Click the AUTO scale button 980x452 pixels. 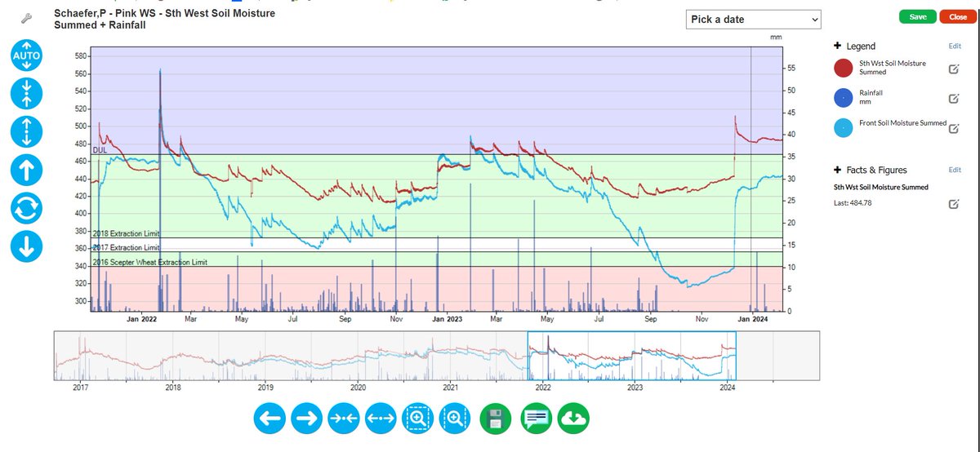tap(26, 56)
